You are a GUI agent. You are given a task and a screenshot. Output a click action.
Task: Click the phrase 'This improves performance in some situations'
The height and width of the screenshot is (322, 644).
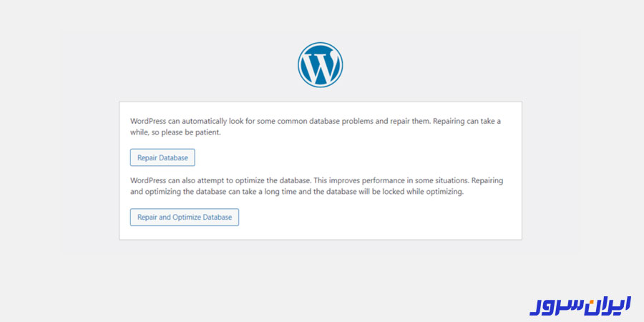click(392, 180)
